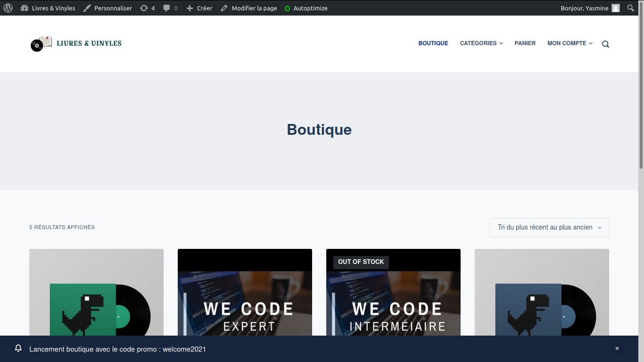
Task: Click the Autoptimize green status circle
Action: [287, 8]
